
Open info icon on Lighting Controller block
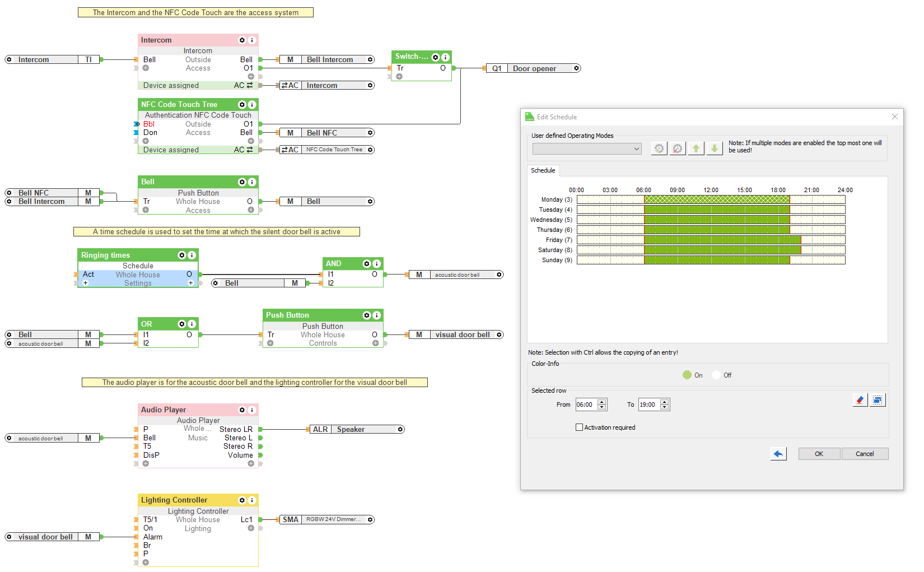252,500
